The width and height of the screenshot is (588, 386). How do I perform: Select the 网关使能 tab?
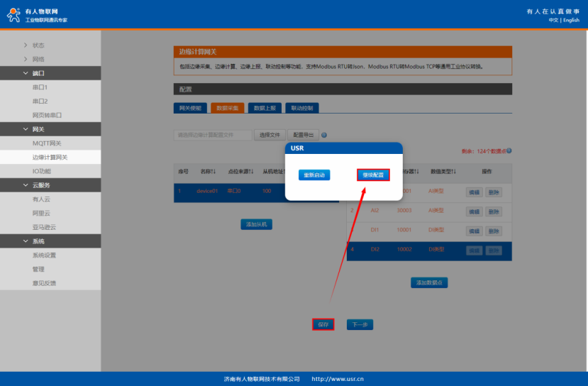[190, 109]
